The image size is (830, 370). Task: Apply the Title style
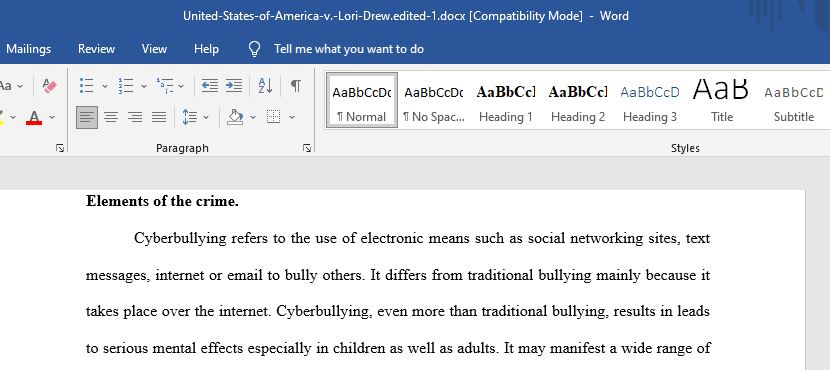coord(721,101)
